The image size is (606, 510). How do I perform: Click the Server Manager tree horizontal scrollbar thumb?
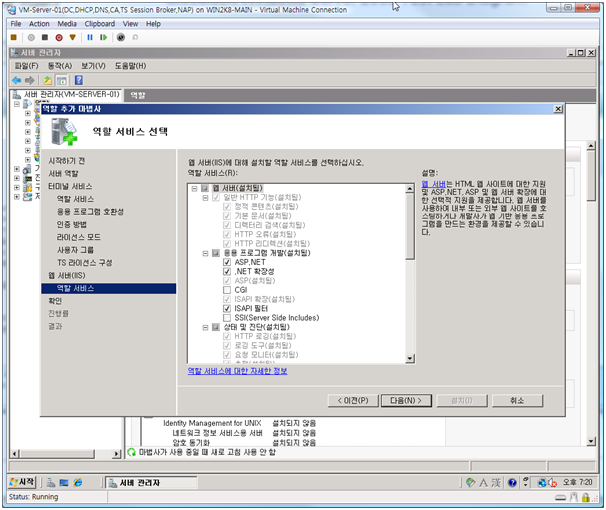point(57,454)
